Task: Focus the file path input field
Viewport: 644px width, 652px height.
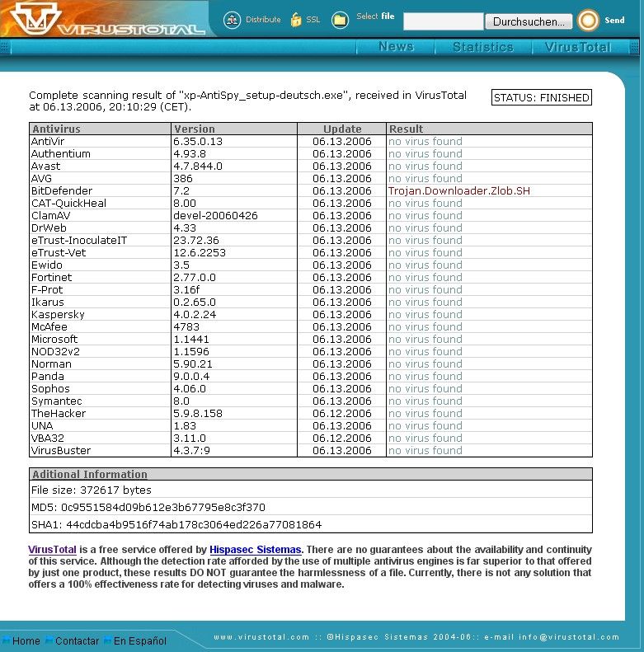Action: pyautogui.click(x=443, y=21)
